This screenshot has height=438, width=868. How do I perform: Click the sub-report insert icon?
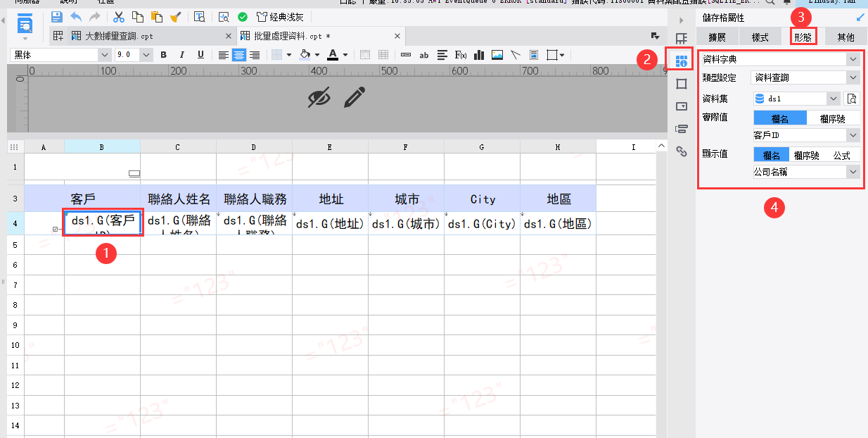point(534,54)
